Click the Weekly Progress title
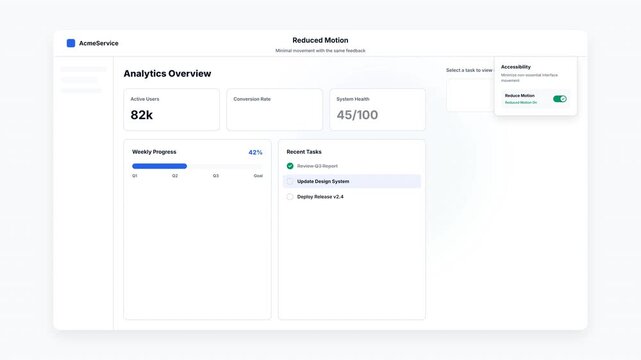 [x=154, y=152]
